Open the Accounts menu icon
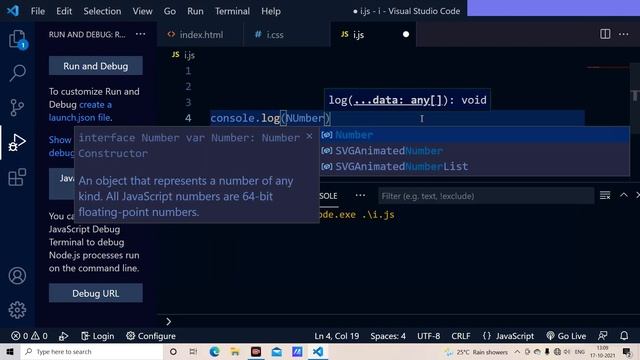Image resolution: width=640 pixels, height=360 pixels. [17, 276]
